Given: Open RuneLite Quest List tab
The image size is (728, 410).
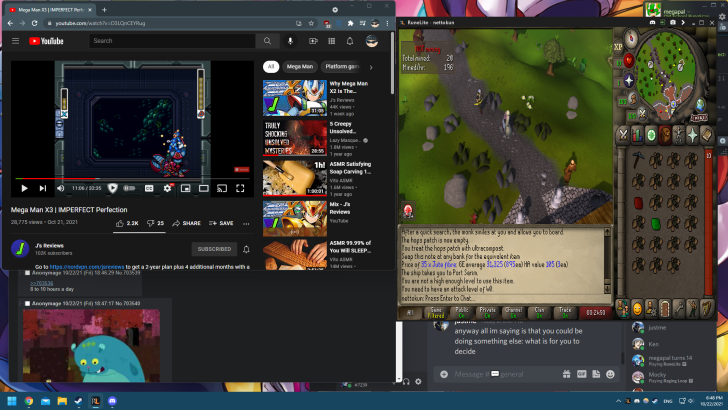Looking at the screenshot, I should pyautogui.click(x=651, y=135).
